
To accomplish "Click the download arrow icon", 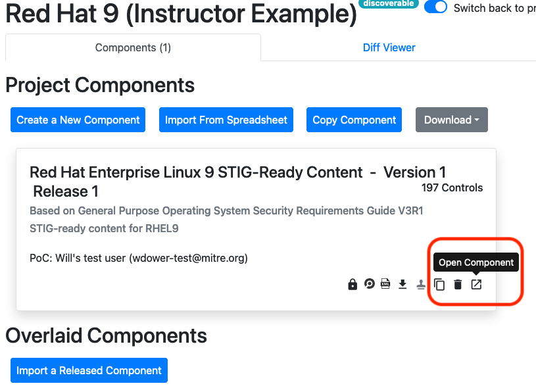I will pos(402,284).
